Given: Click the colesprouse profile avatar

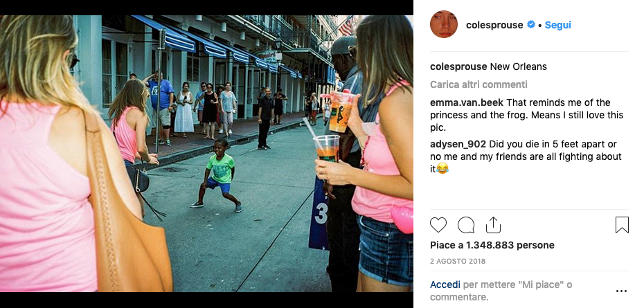Looking at the screenshot, I should 444,25.
